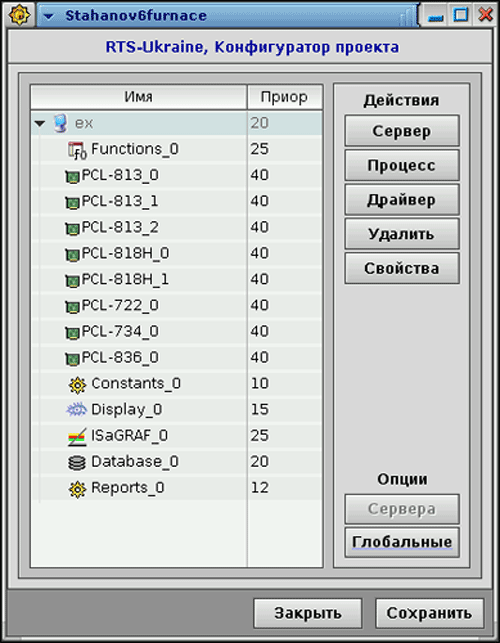Click the Functions_0 function icon
500x643 pixels.
tap(77, 150)
